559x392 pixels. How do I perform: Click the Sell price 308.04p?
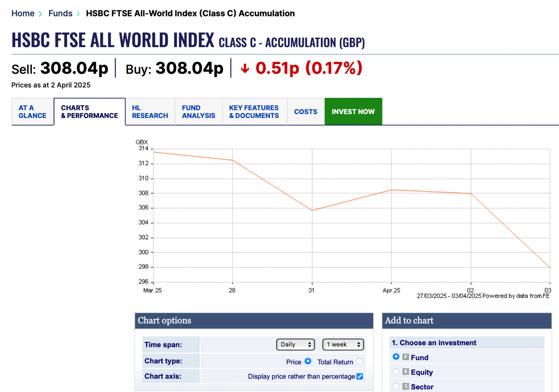(x=74, y=68)
